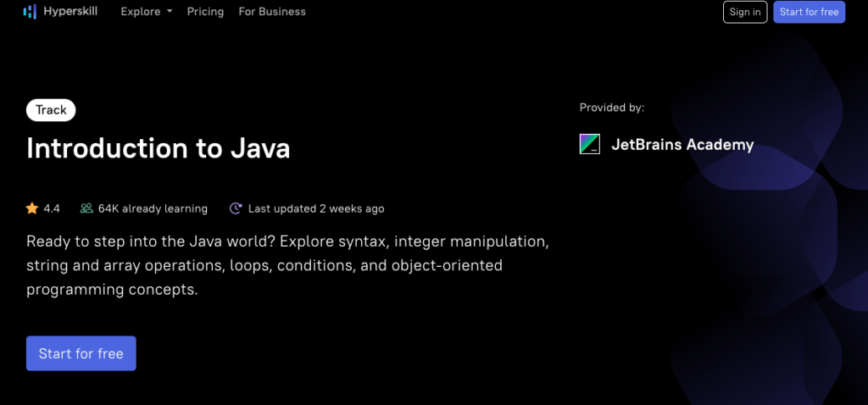Click the JetBrains Academy logo icon
This screenshot has width=868, height=405.
click(590, 144)
